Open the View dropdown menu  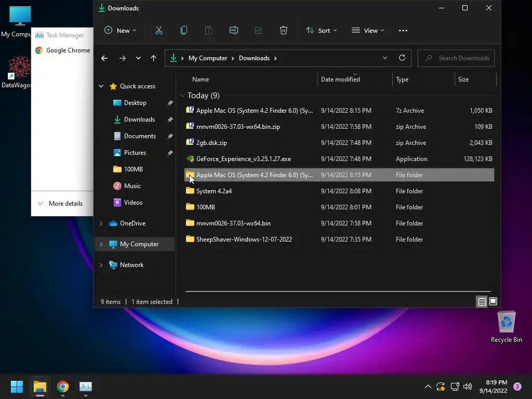coord(368,31)
